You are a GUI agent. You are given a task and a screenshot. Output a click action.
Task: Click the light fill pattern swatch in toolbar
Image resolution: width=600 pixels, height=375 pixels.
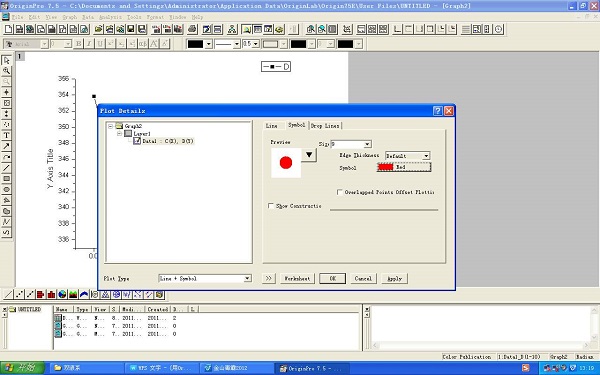point(271,44)
